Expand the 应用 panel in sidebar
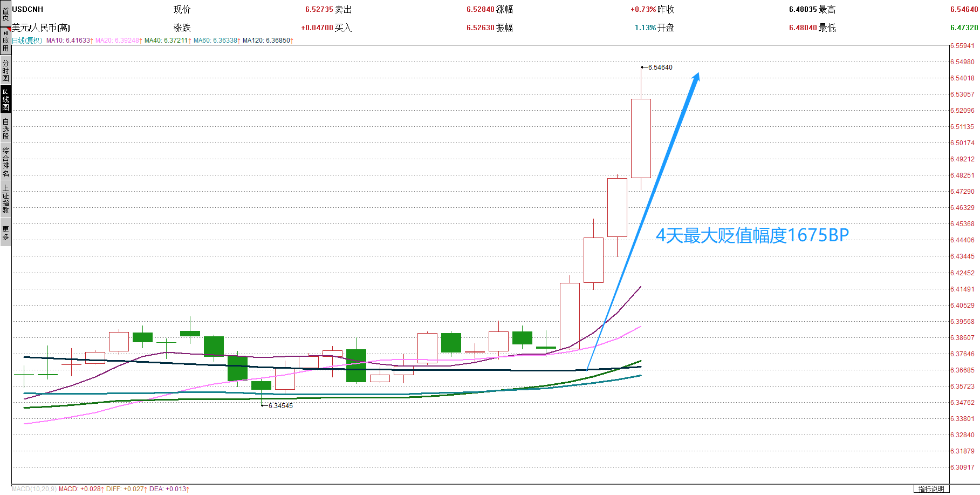 click(x=5, y=41)
